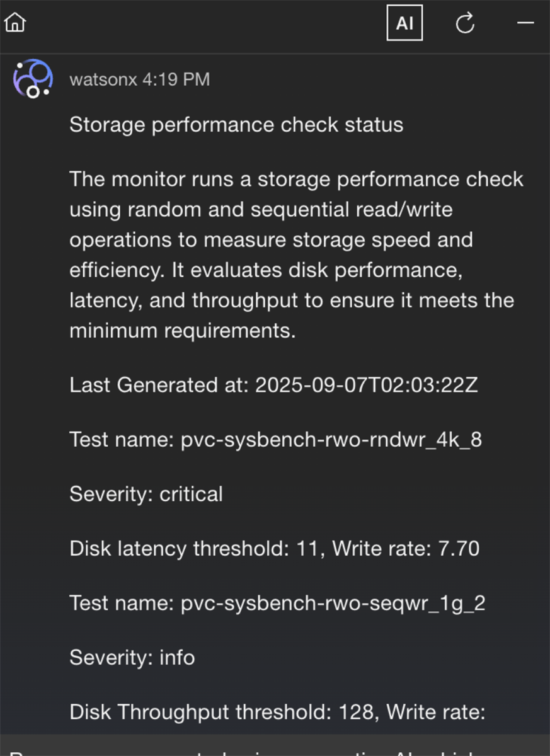Click the 2025-09-07T02:03:22Z timestamp value

pyautogui.click(x=366, y=385)
